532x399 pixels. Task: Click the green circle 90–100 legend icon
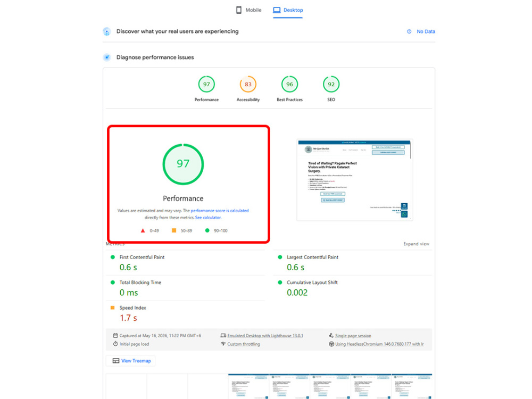pos(207,231)
